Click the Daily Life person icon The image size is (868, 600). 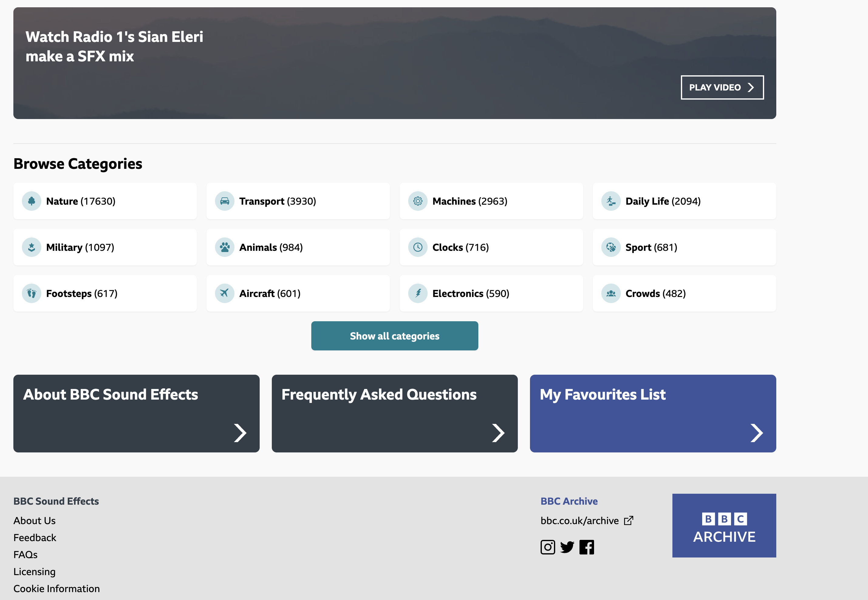coord(611,201)
